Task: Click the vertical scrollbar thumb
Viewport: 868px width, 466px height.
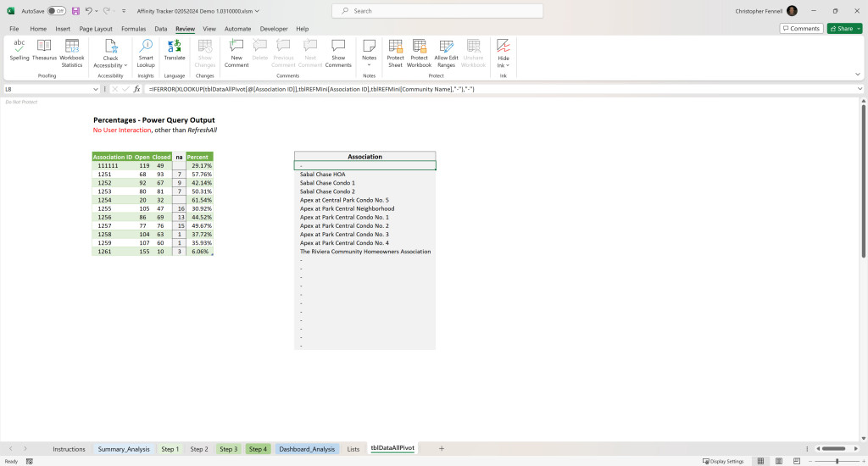Action: (x=863, y=181)
